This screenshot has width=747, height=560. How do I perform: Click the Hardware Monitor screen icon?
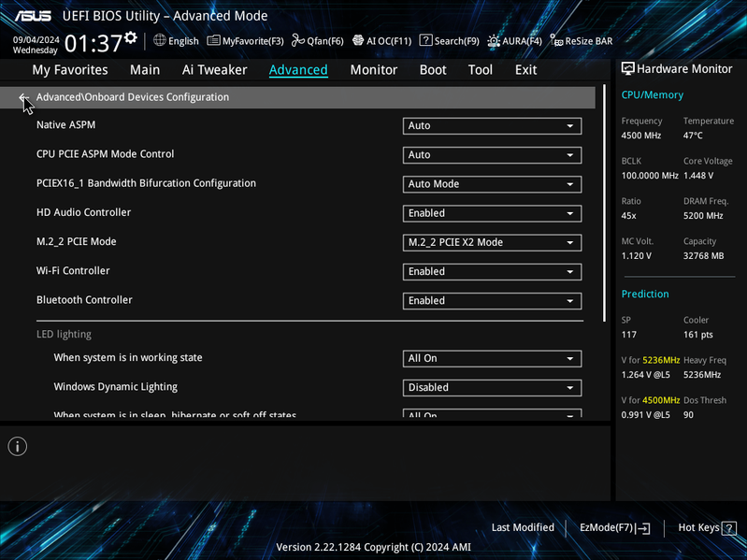coord(628,69)
